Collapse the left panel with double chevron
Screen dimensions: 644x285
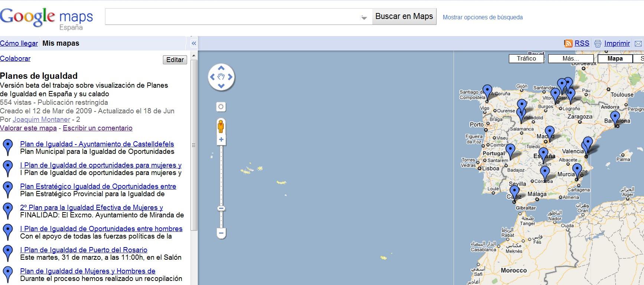pos(194,43)
